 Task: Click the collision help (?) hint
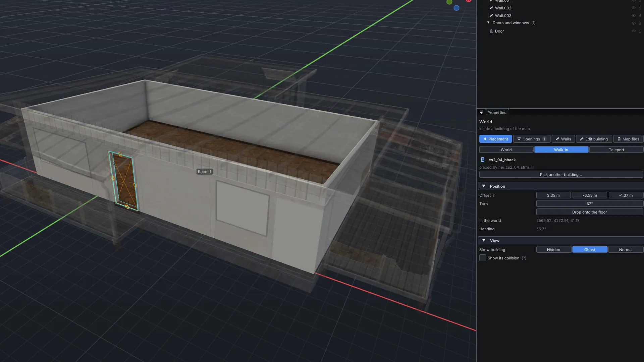tap(524, 258)
